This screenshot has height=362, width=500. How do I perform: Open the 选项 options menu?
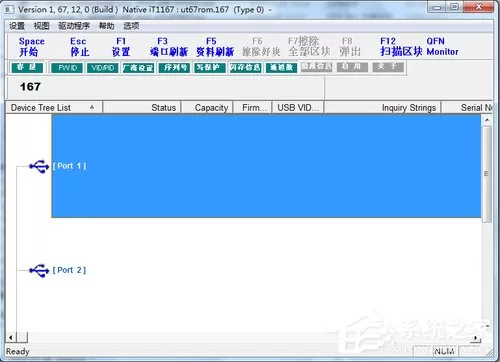pos(131,26)
